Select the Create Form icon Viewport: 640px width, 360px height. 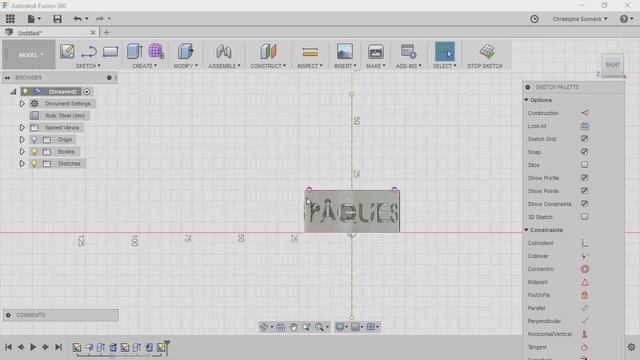(156, 51)
